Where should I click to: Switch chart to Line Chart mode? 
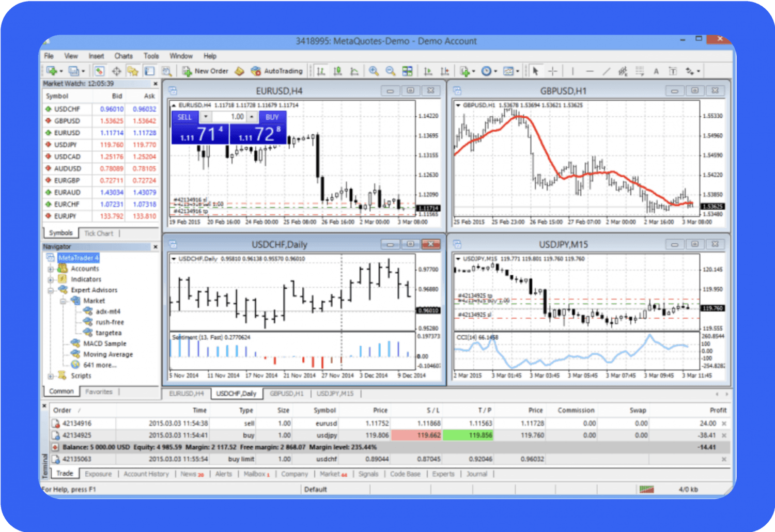[354, 71]
